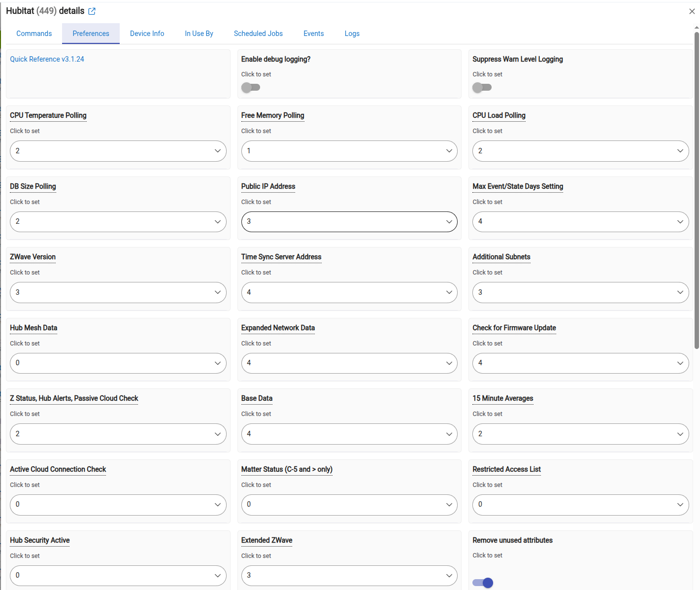
Task: View the Events tab
Action: pyautogui.click(x=313, y=34)
